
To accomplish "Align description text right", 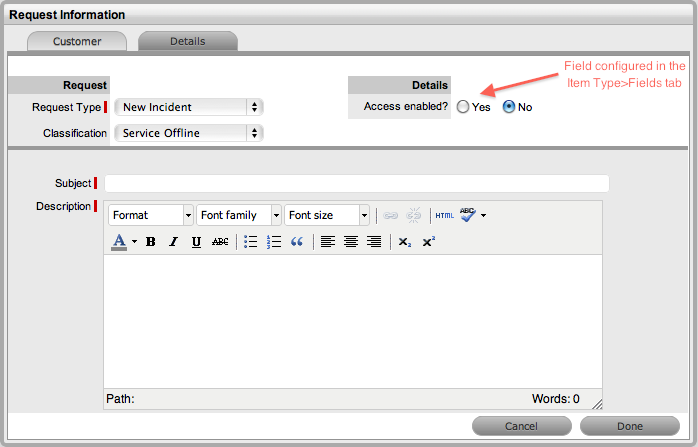I will coord(374,242).
